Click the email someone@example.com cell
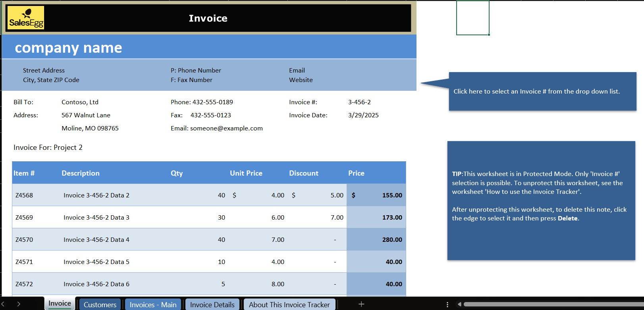The height and width of the screenshot is (310, 644). (217, 128)
